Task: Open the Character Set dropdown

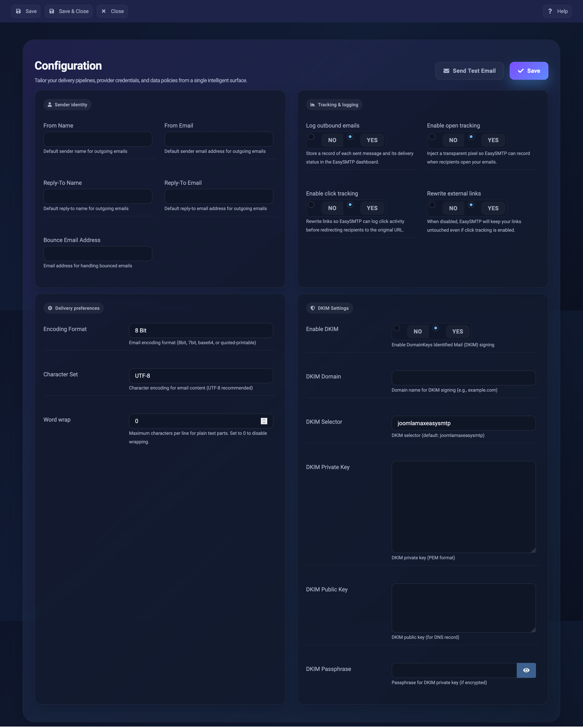Action: (x=201, y=376)
